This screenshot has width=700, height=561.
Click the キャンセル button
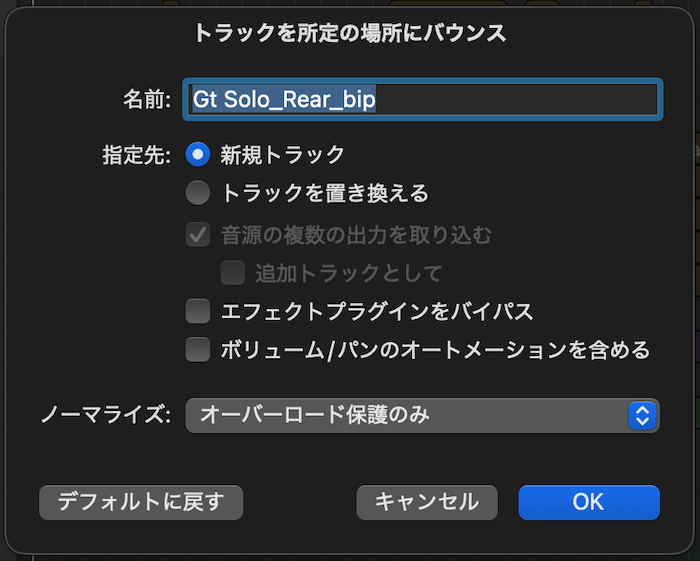pyautogui.click(x=427, y=501)
